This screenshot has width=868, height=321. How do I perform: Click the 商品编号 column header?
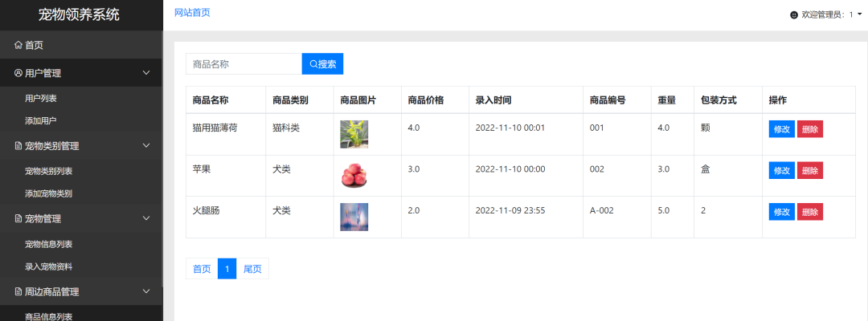click(608, 100)
